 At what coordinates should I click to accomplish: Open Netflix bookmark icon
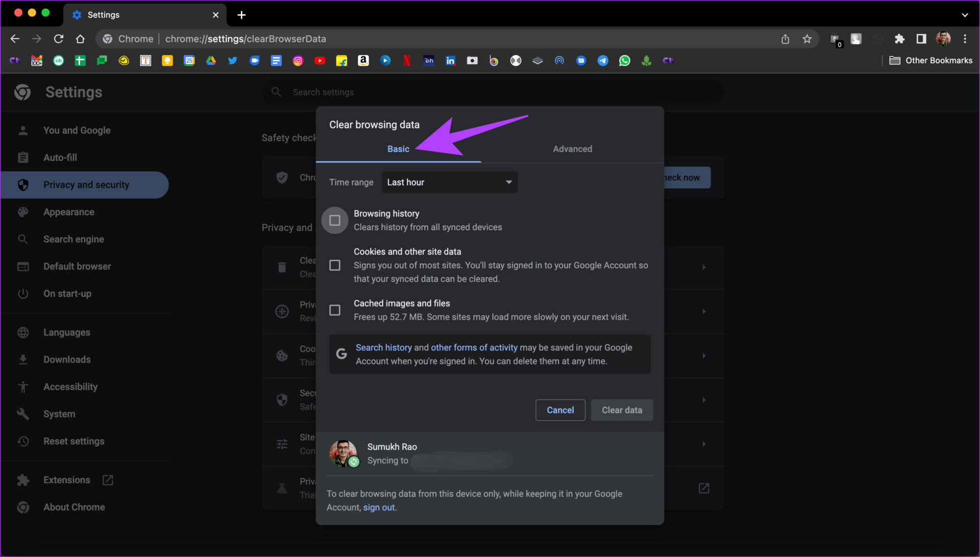(407, 61)
